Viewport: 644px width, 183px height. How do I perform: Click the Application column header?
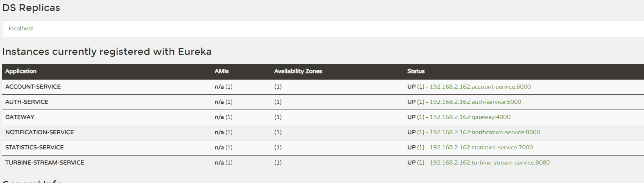coord(21,71)
